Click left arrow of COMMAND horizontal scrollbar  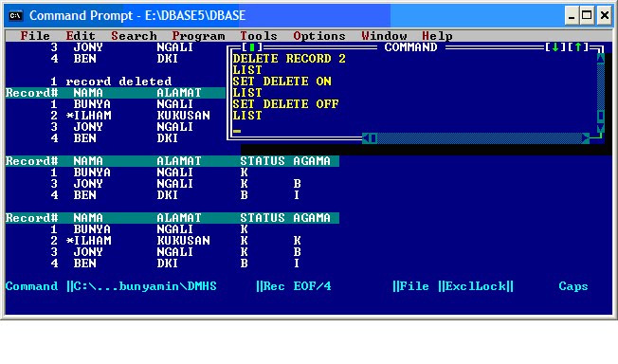[x=366, y=138]
